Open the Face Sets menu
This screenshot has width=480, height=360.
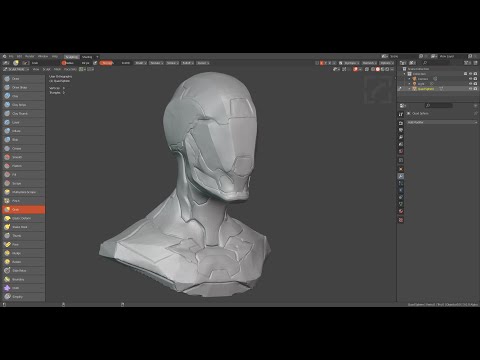coord(70,69)
